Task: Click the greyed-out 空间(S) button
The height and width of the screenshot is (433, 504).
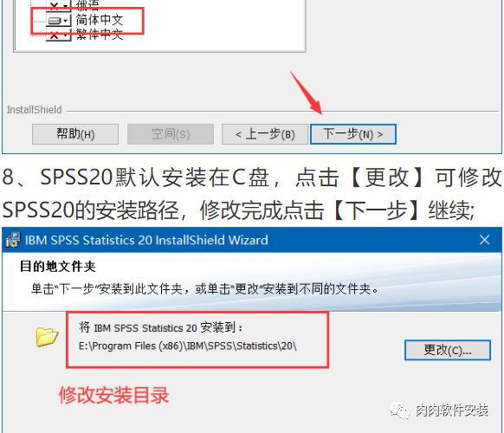Action: pyautogui.click(x=171, y=134)
